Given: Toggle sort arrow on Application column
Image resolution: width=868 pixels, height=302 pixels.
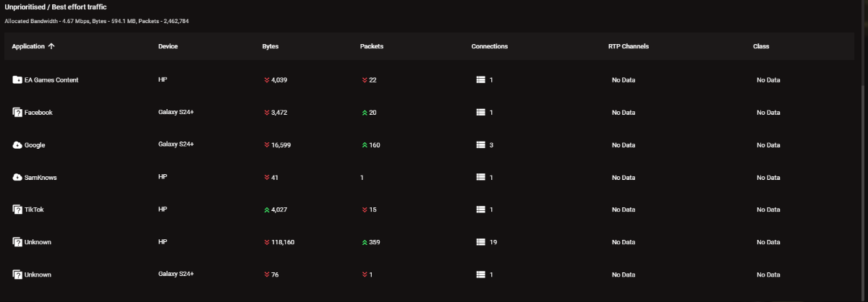Looking at the screenshot, I should (x=51, y=46).
